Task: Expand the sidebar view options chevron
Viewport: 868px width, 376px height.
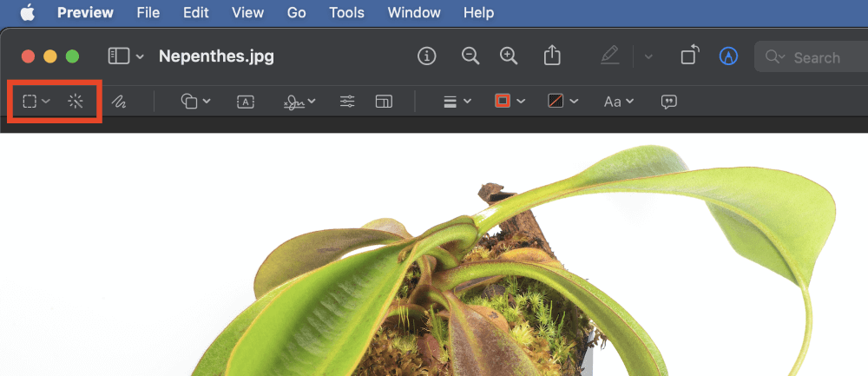Action: pos(140,56)
